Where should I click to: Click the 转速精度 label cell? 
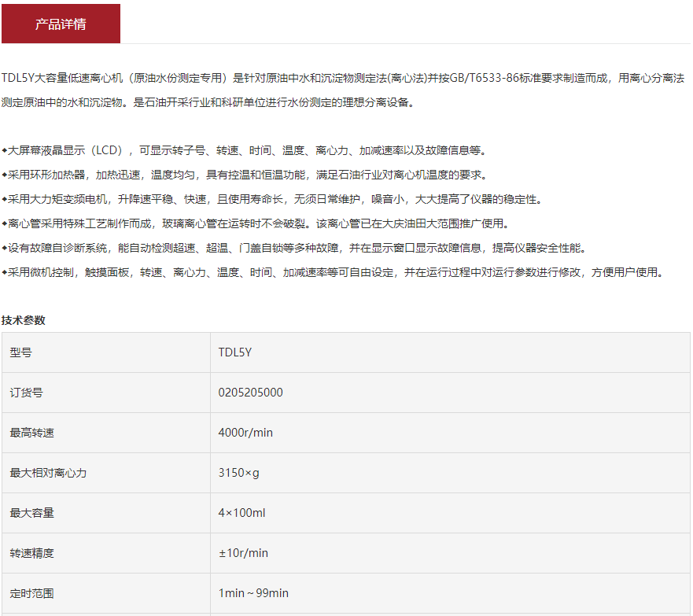click(x=106, y=554)
